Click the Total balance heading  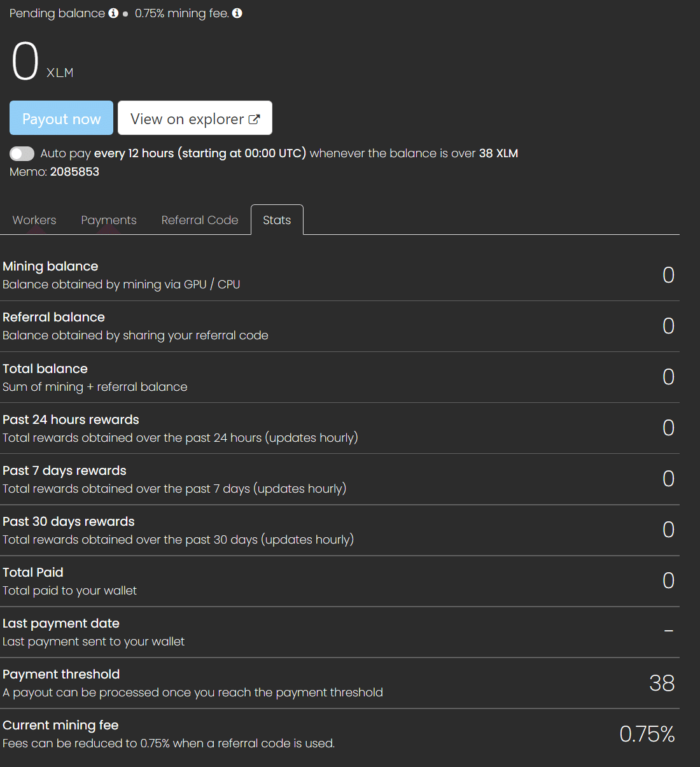click(45, 369)
